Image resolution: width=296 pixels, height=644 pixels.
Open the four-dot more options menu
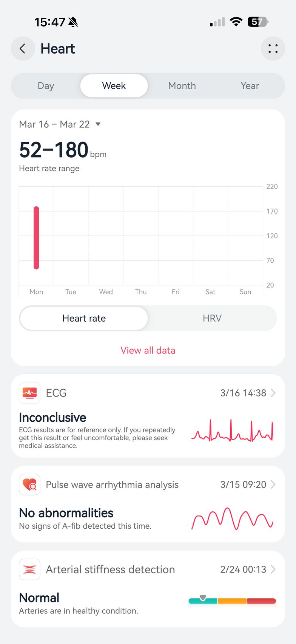tap(273, 49)
